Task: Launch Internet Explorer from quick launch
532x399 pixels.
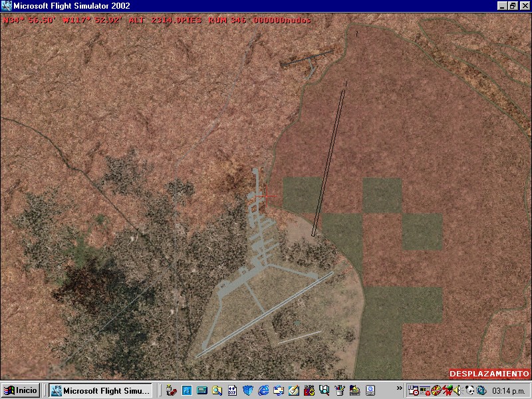Action: [263, 390]
